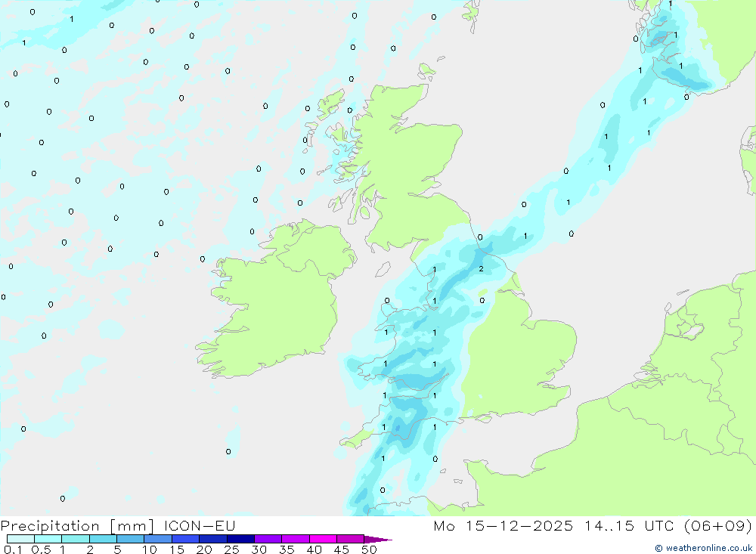Screen dimensions: 756x554
Task: Click the 45–50 mm legend color swatch
Action: pyautogui.click(x=350, y=539)
